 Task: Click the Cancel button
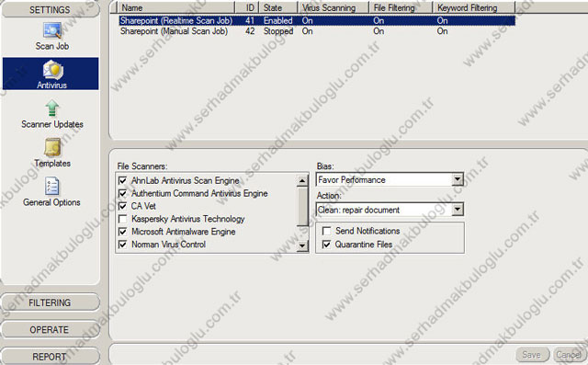[x=569, y=355]
